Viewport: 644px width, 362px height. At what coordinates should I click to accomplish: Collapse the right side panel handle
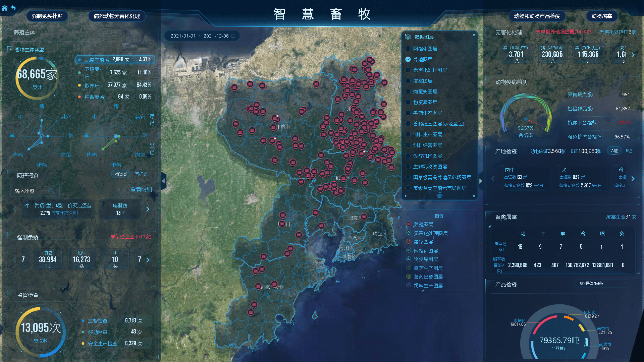pos(480,181)
